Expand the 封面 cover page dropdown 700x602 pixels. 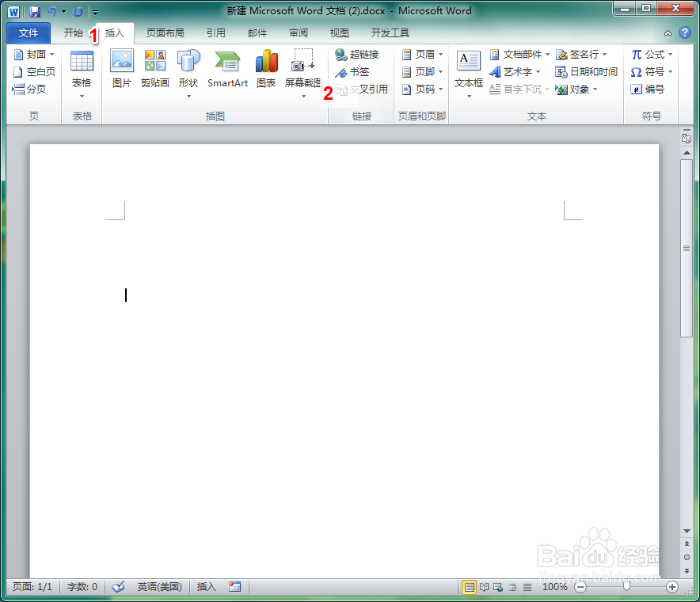[52, 55]
